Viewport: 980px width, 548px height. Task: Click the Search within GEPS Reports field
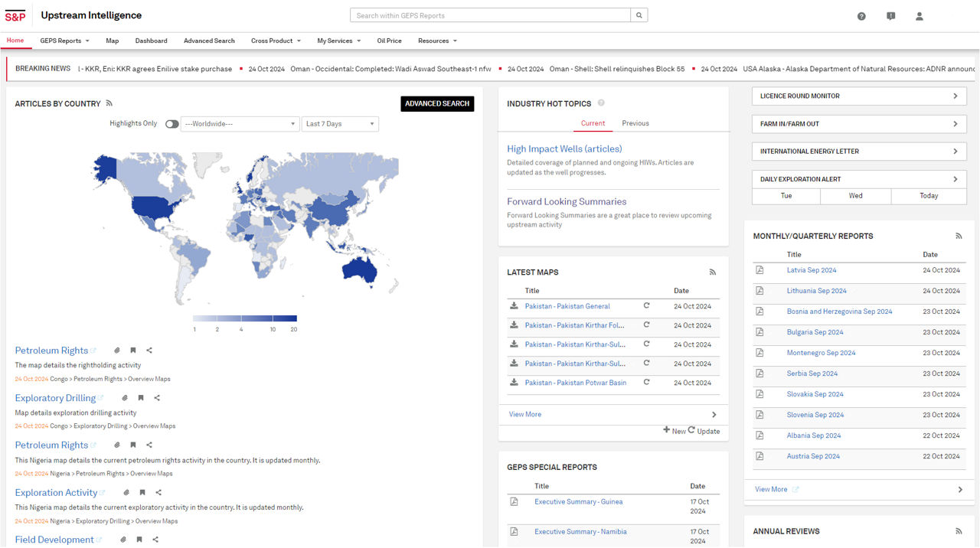[x=490, y=15]
